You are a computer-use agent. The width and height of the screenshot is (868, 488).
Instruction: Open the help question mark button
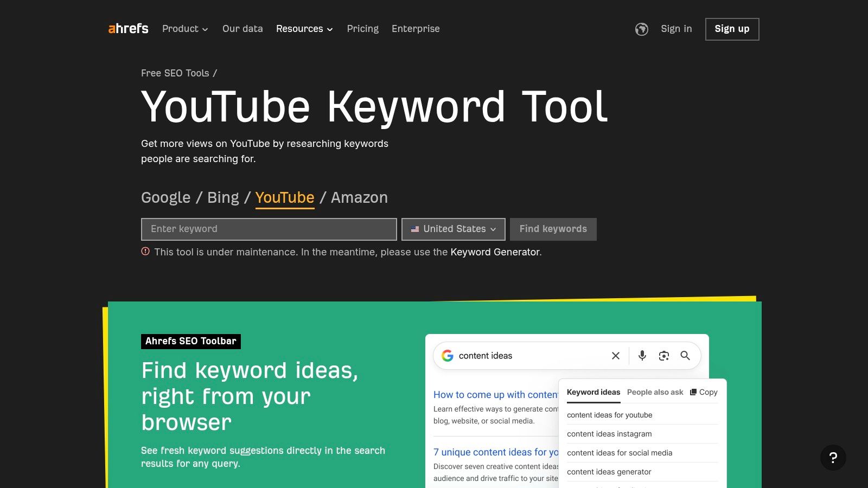pyautogui.click(x=834, y=458)
